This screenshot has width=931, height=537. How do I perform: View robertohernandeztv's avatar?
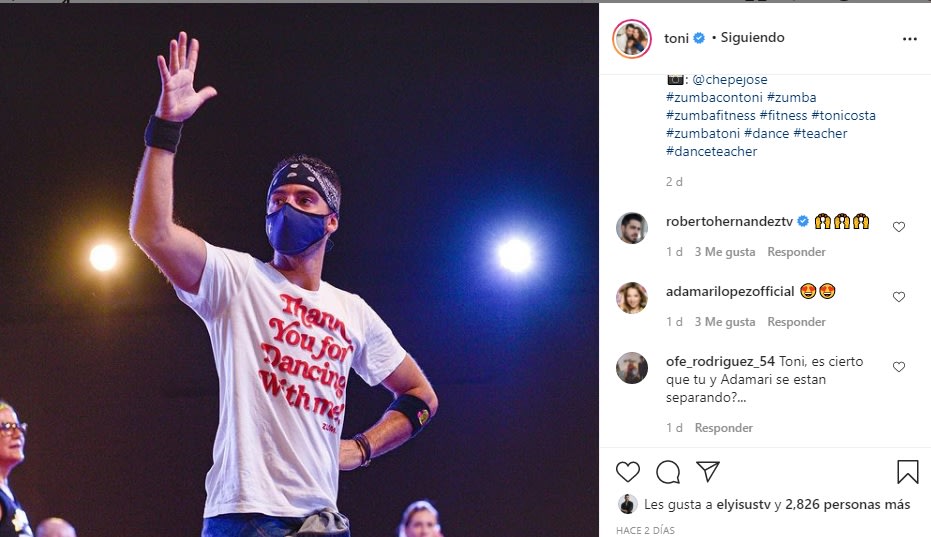632,228
